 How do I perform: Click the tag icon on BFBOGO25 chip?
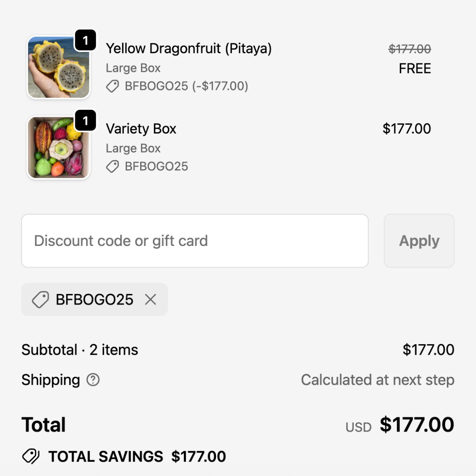pos(40,300)
